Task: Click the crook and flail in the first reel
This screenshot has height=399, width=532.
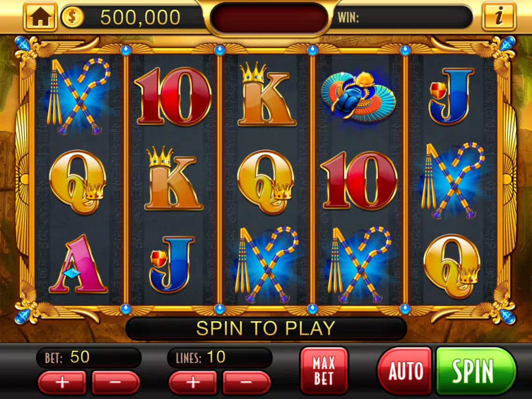Action: tap(79, 96)
